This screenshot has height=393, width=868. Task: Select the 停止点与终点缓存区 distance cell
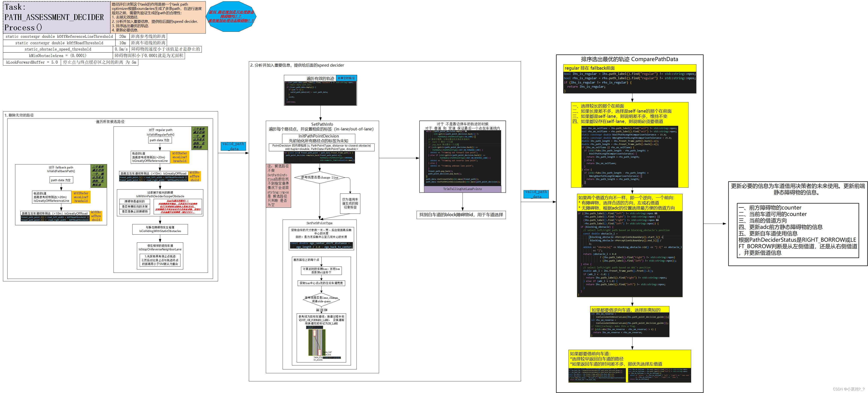click(x=100, y=62)
